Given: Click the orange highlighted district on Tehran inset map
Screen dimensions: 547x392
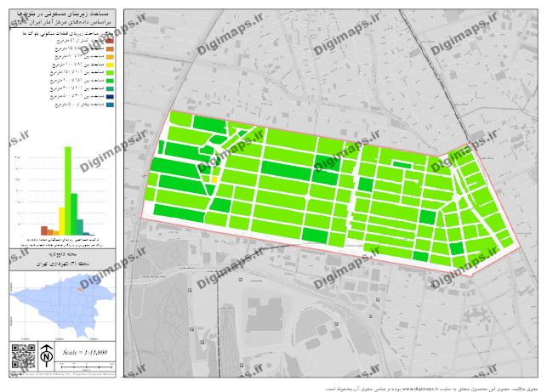Looking at the screenshot, I should pos(79,290).
